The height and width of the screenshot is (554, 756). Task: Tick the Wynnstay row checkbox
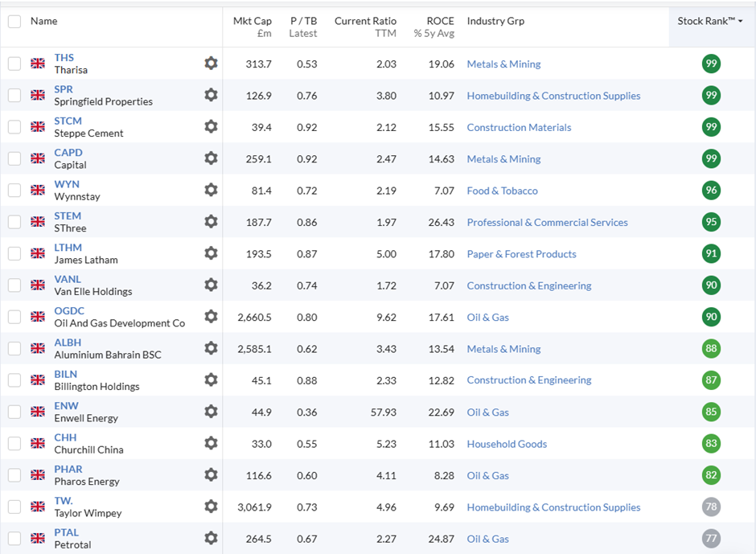tap(14, 191)
